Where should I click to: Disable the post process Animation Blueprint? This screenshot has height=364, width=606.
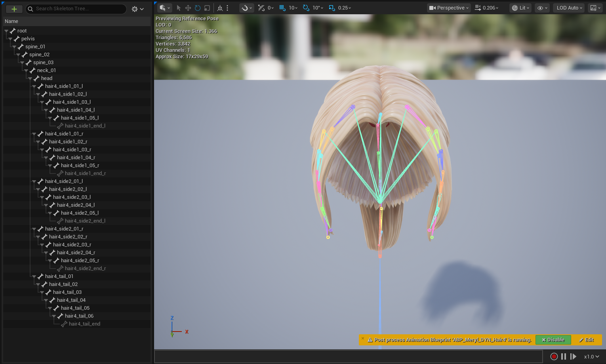tap(553, 340)
